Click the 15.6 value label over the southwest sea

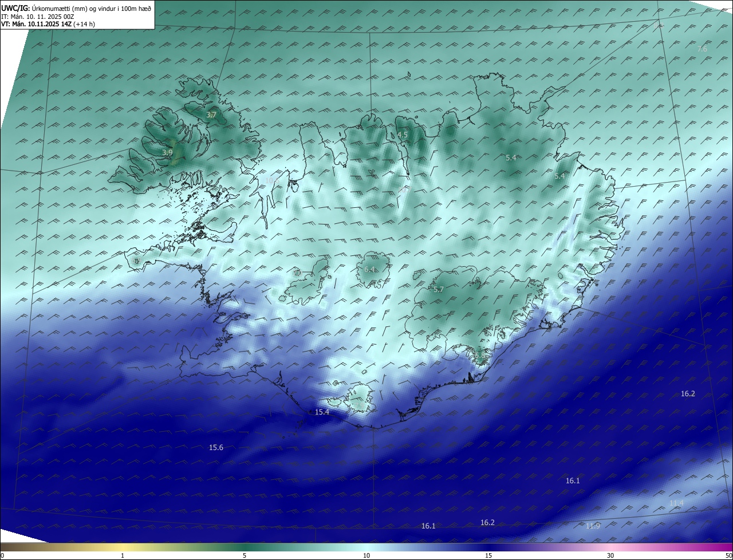216,448
